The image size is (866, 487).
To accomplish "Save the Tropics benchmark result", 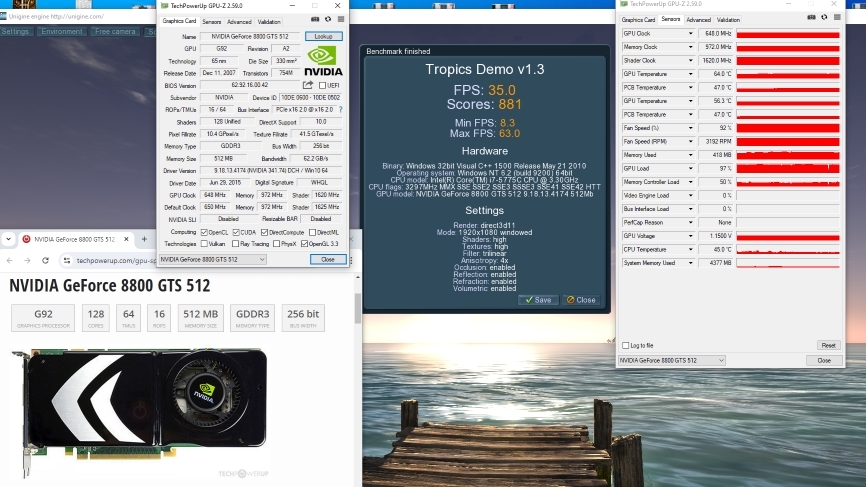I will pos(538,300).
